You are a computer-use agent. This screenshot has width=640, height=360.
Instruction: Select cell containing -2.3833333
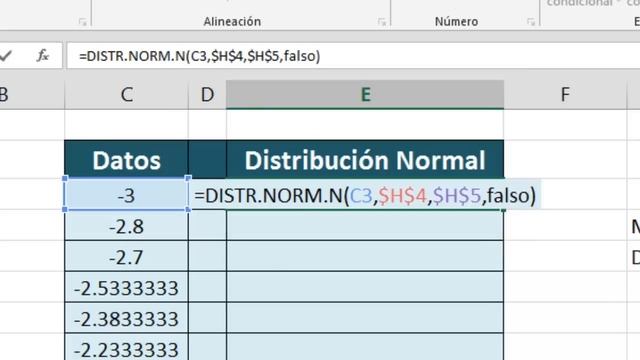(127, 318)
